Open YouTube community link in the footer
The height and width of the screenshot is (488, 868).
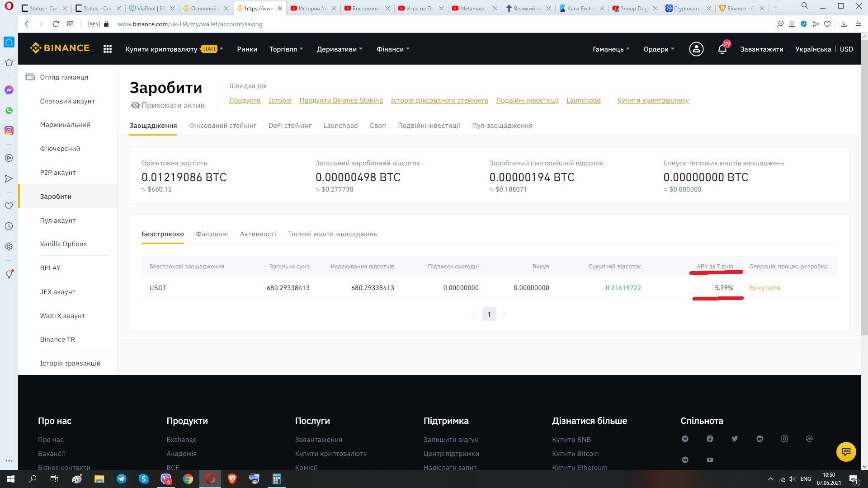[710, 460]
